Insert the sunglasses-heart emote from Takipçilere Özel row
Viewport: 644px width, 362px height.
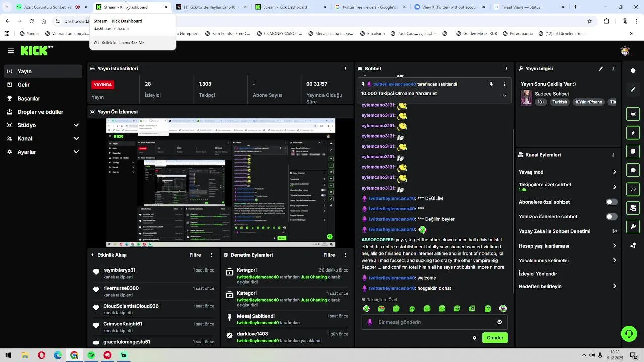381,309
